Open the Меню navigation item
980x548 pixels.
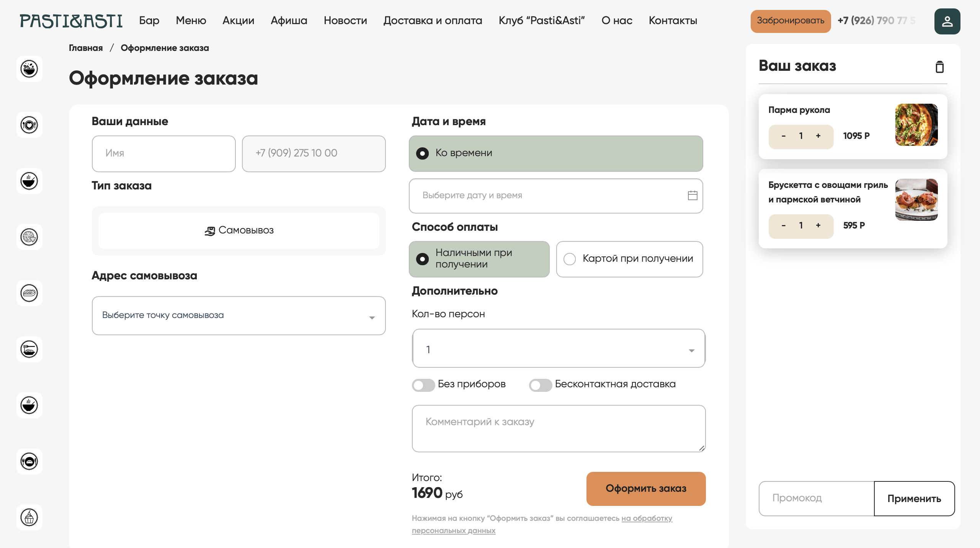[191, 21]
